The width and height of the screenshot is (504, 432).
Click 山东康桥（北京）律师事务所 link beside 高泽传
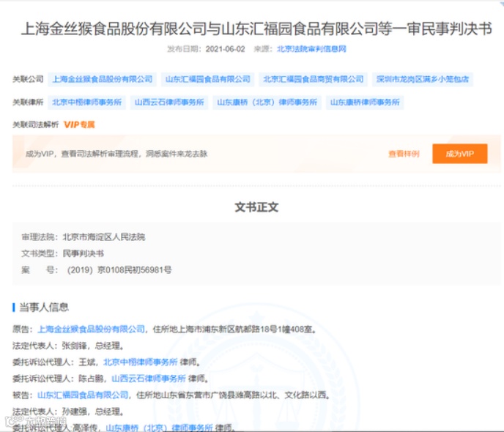click(x=159, y=428)
